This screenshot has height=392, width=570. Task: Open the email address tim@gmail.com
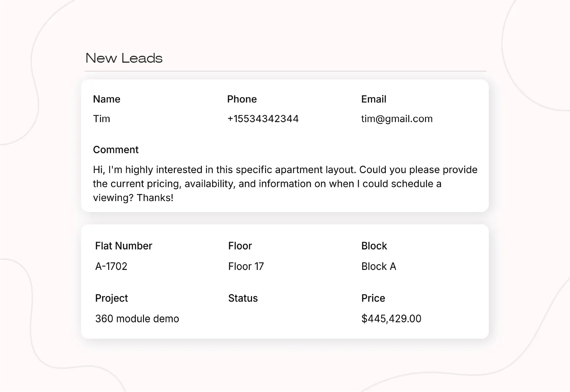click(397, 119)
